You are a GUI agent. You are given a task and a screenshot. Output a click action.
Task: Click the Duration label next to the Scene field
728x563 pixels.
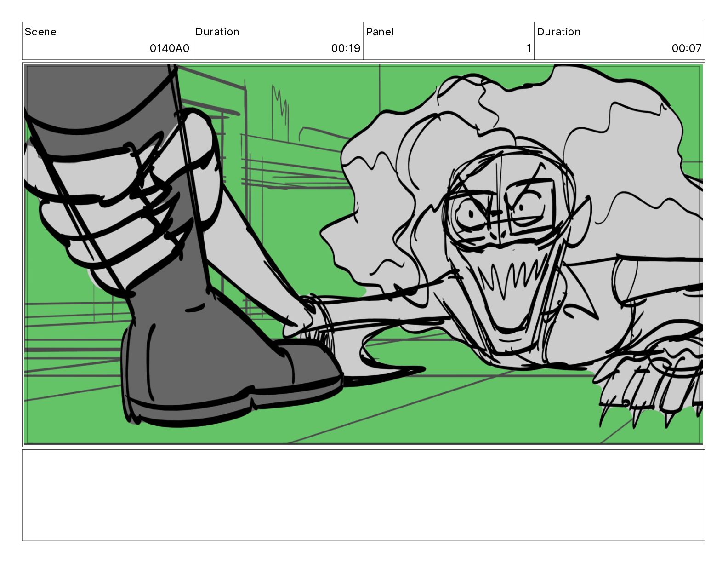[217, 32]
